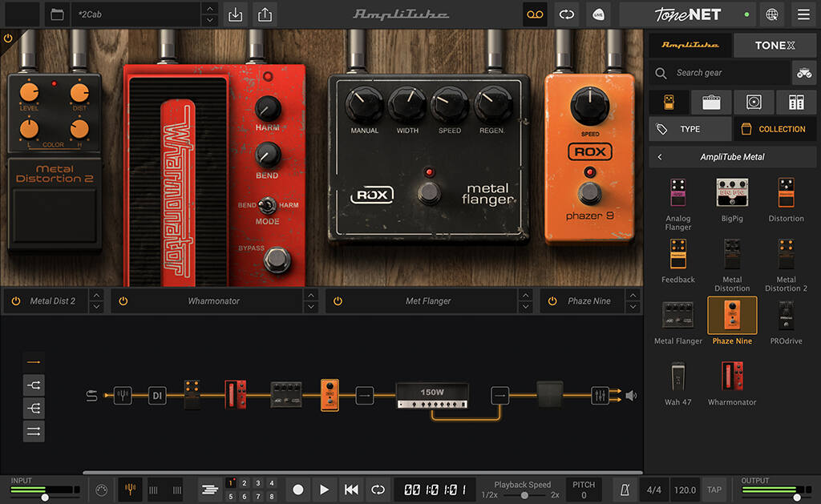Toggle power on the Metal Dist 2 slot
Image resolution: width=821 pixels, height=504 pixels.
coord(16,300)
